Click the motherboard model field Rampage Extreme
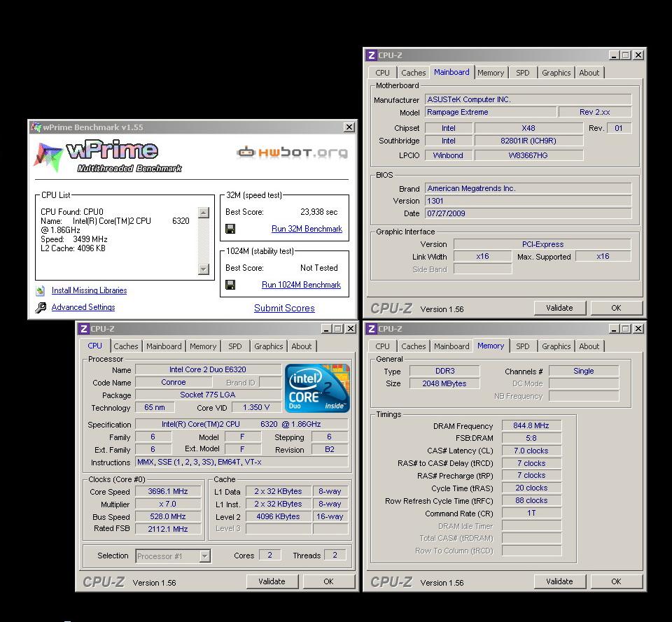672x622 pixels. [491, 112]
